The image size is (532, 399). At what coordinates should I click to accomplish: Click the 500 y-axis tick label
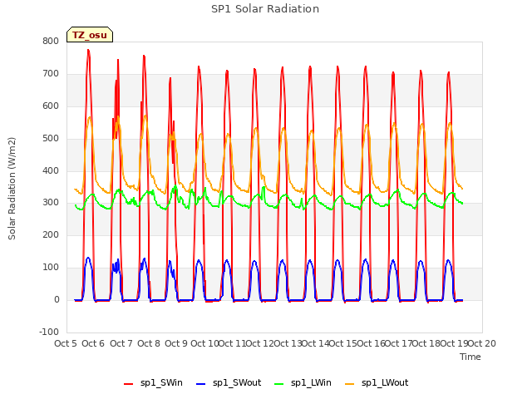[x=51, y=139]
